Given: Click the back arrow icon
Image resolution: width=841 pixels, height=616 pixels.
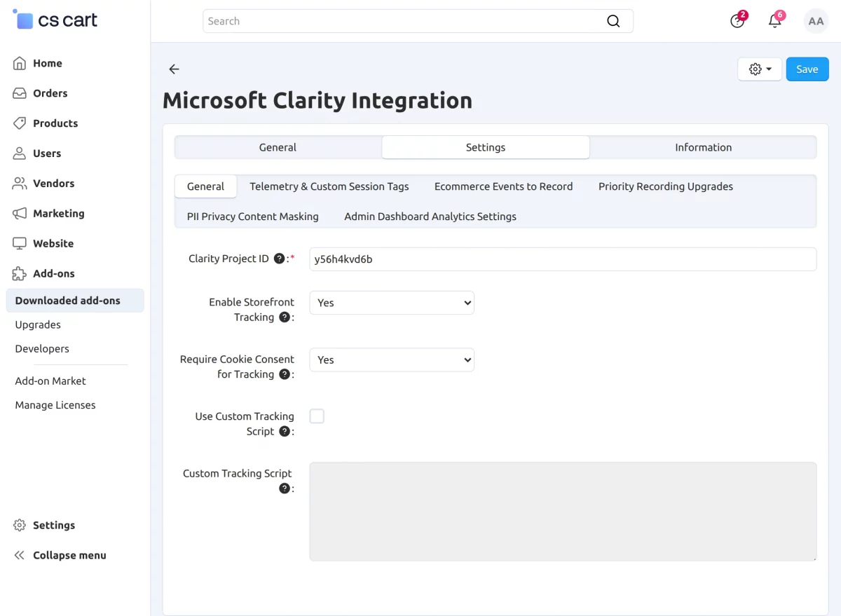Looking at the screenshot, I should pos(175,69).
